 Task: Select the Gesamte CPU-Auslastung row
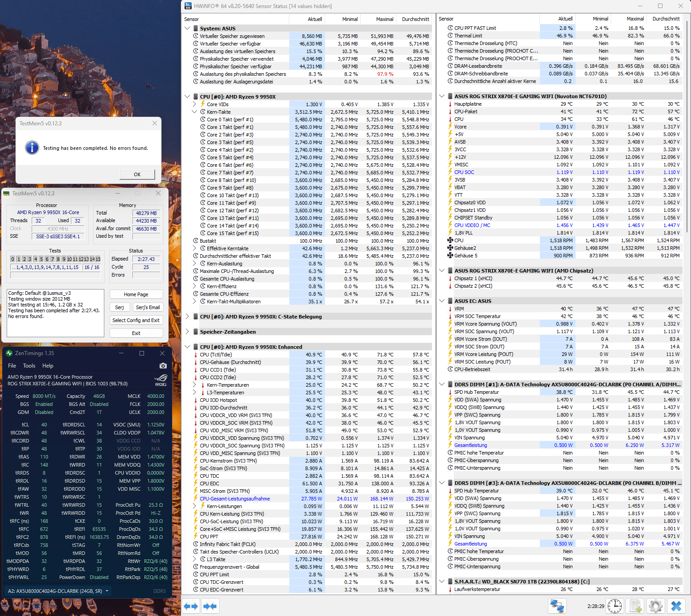pos(312,279)
